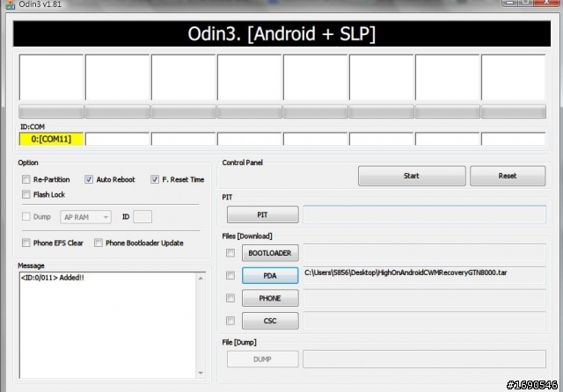This screenshot has width=563, height=392.
Task: Uncheck the Auto Reboot option
Action: (x=89, y=179)
